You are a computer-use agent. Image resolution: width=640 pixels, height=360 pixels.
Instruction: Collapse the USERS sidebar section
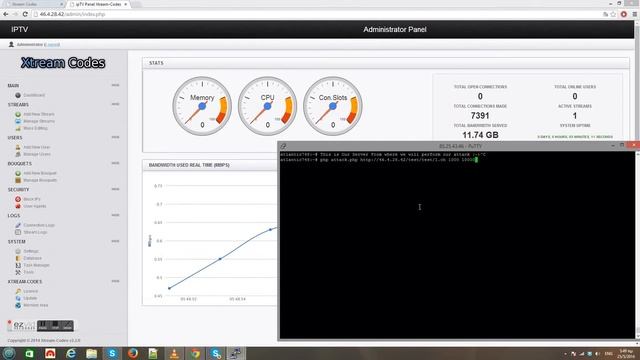(x=116, y=137)
